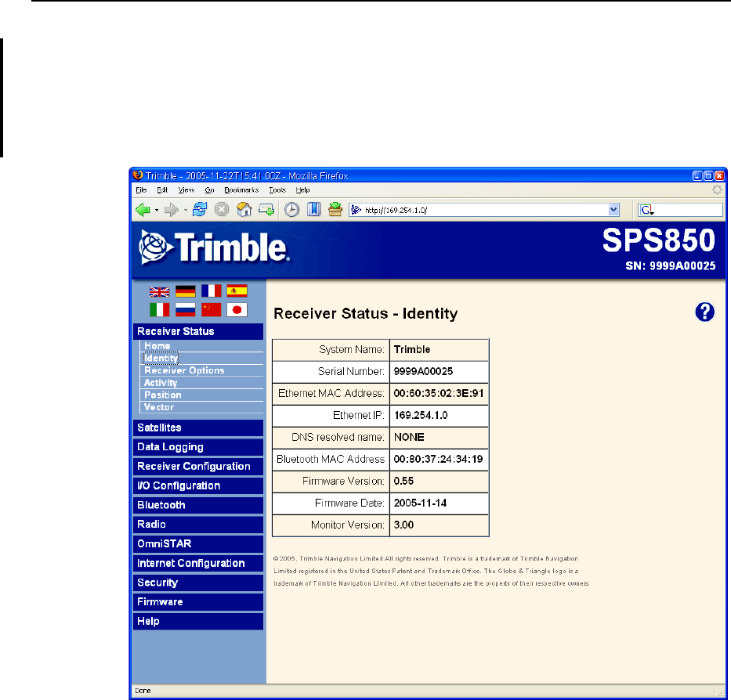Select the Japanese flag language
Screen dimensions: 731x700
pyautogui.click(x=237, y=310)
